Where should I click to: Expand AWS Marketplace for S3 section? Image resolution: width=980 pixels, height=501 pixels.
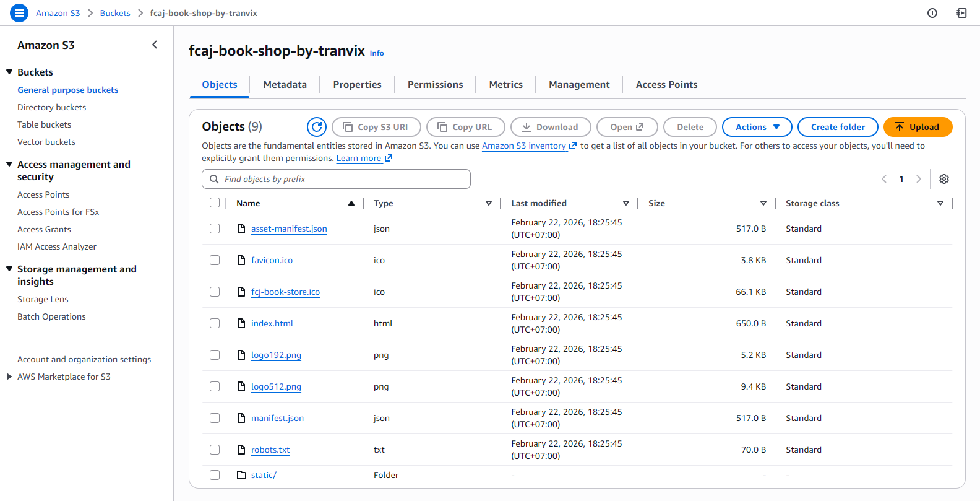[x=9, y=377]
